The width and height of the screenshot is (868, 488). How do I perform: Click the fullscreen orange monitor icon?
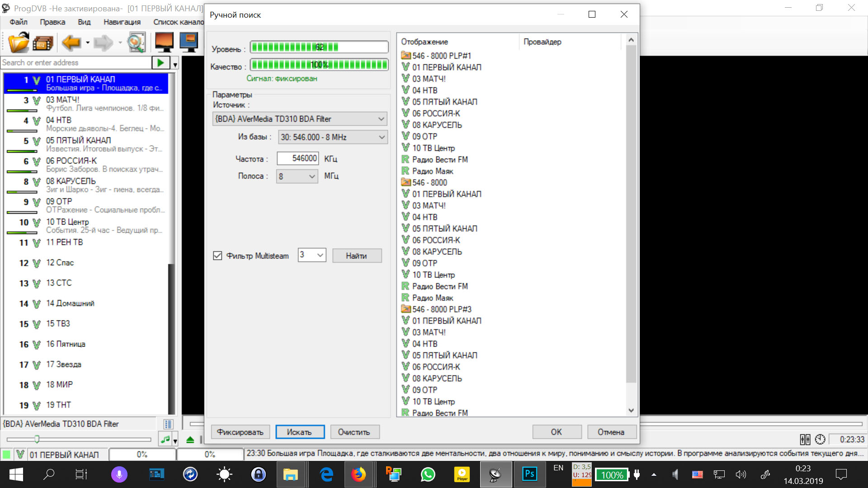point(164,43)
